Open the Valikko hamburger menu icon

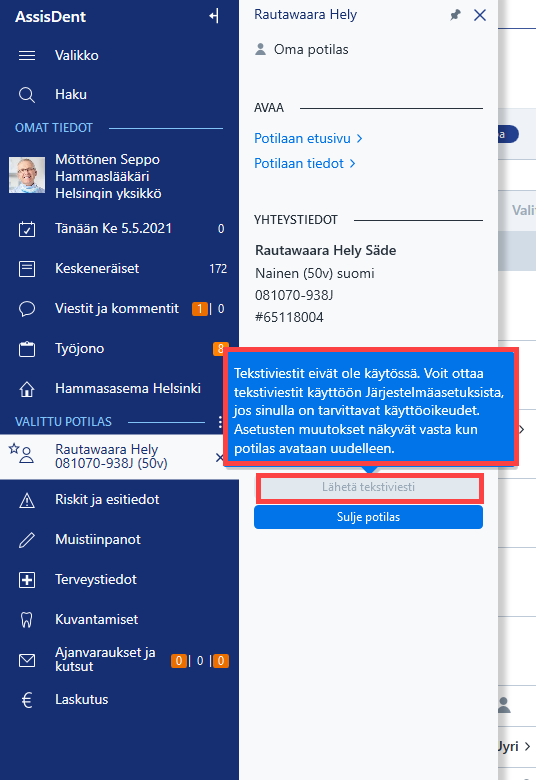point(27,55)
